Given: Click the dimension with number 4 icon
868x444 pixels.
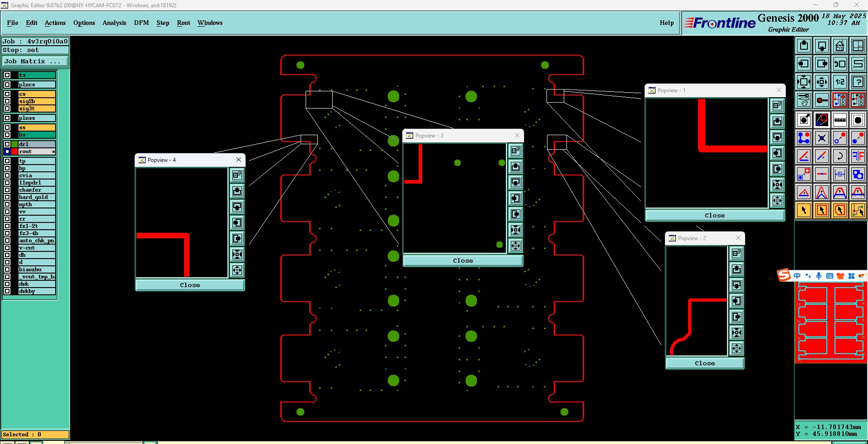Looking at the screenshot, I should tap(840, 174).
